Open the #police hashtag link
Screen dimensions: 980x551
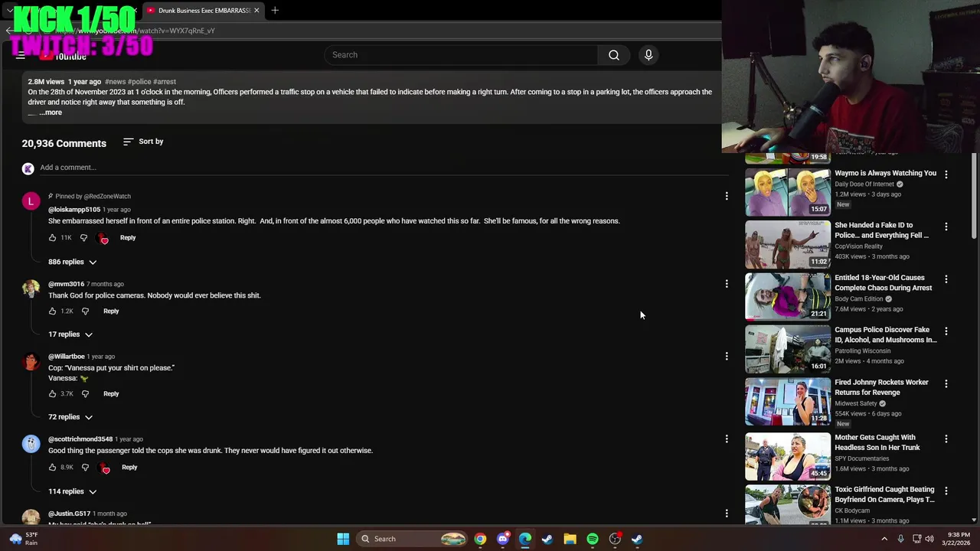tap(139, 82)
